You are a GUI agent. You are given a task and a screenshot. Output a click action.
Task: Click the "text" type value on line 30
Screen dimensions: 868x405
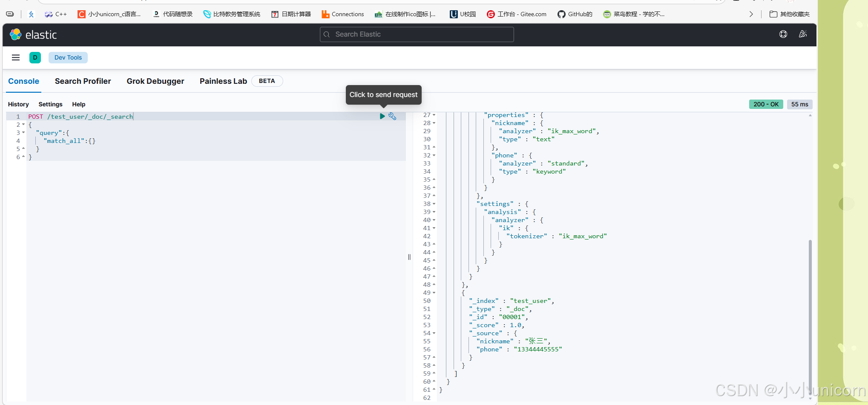[x=543, y=139]
